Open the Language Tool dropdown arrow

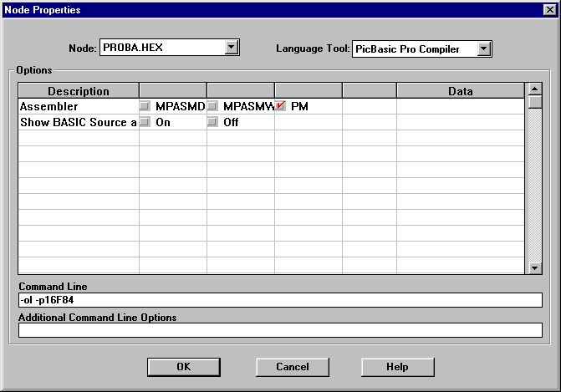coord(484,48)
